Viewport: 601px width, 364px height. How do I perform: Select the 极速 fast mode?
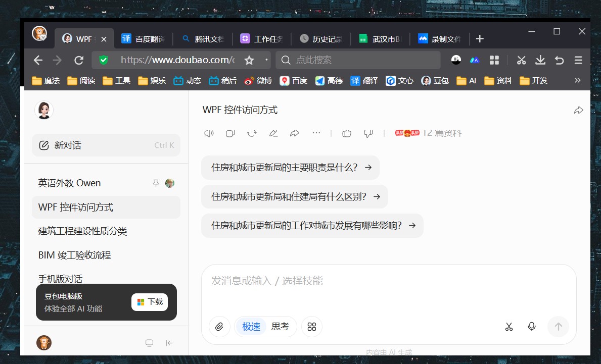coord(251,327)
